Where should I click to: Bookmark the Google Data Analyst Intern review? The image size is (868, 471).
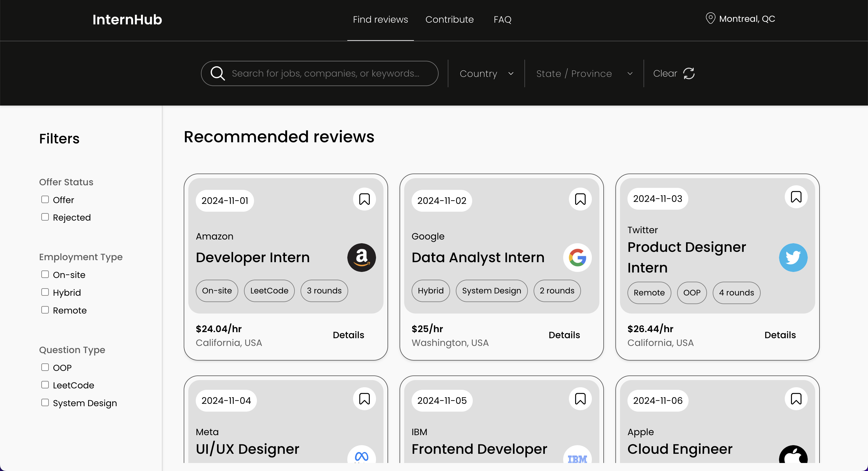pyautogui.click(x=580, y=199)
